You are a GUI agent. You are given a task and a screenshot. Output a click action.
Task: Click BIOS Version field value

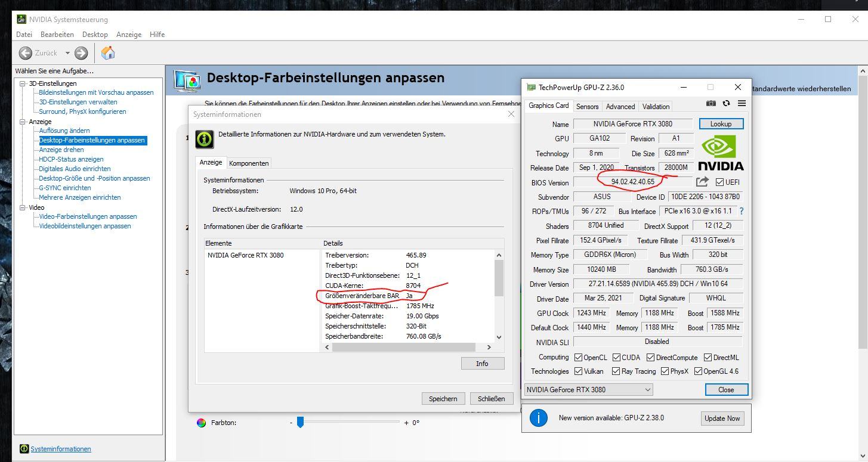633,182
